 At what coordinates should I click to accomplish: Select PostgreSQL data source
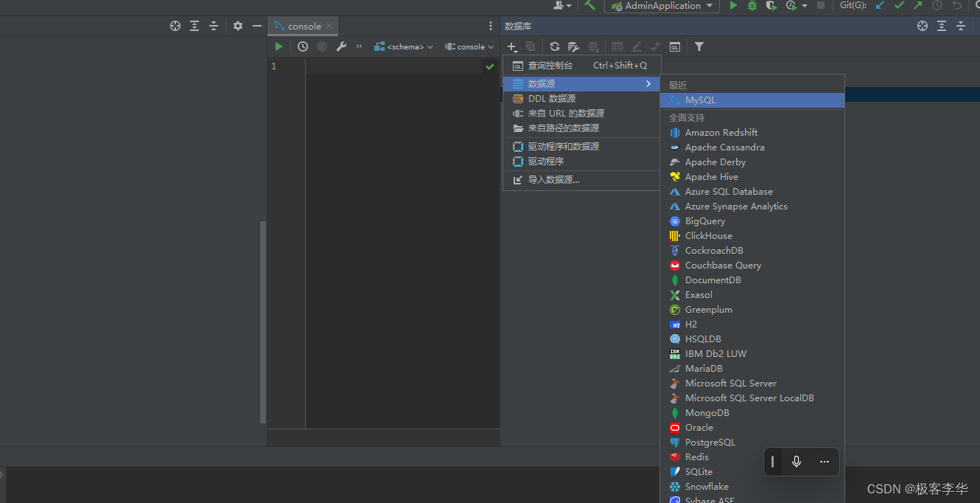click(752, 443)
